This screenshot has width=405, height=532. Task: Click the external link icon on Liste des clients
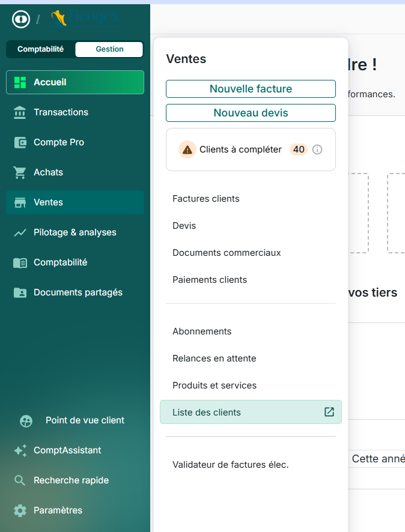pos(329,412)
